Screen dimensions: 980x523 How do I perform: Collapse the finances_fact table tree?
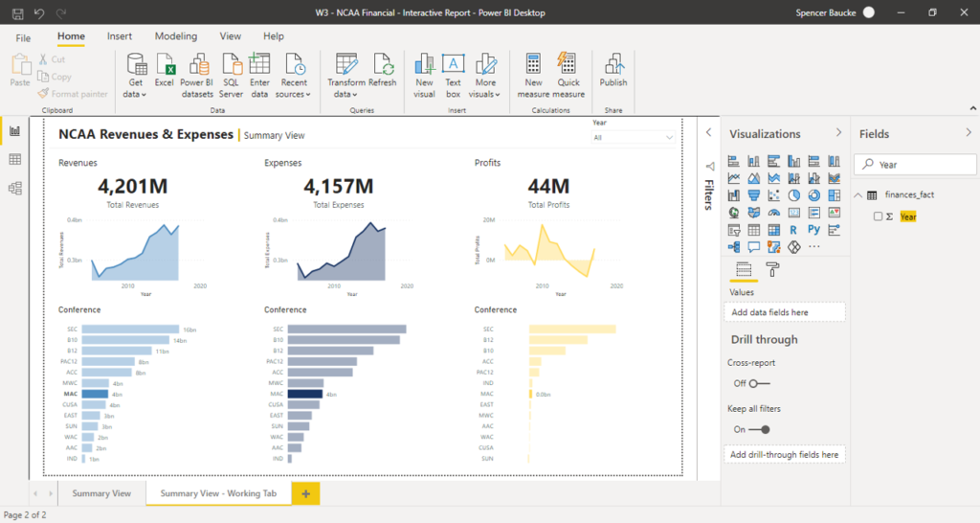(x=857, y=194)
